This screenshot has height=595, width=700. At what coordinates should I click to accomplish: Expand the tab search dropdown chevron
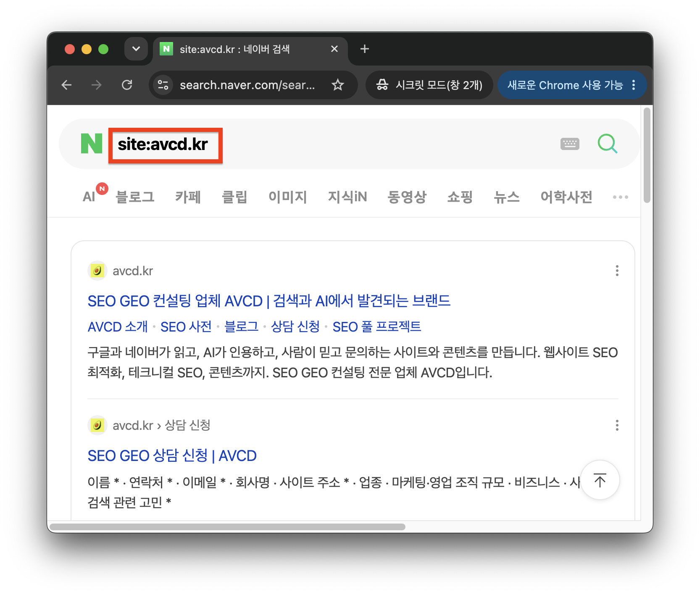[136, 49]
